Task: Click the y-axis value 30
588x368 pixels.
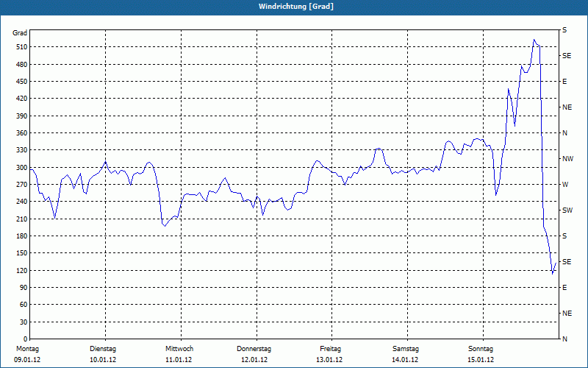Action: point(24,322)
